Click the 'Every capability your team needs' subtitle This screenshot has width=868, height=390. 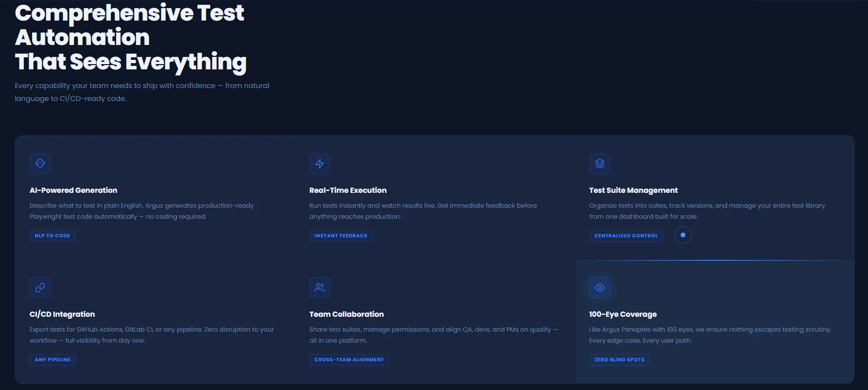(142, 92)
